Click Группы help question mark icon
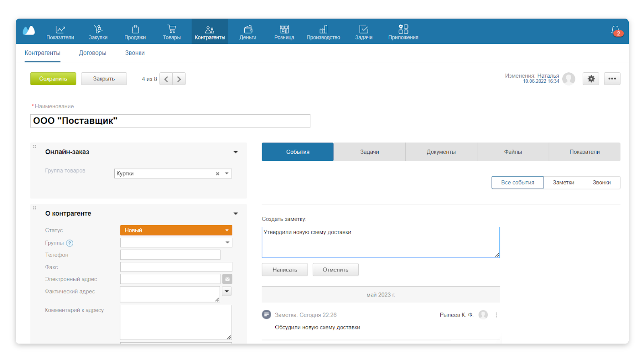This screenshot has height=362, width=644. click(x=70, y=243)
